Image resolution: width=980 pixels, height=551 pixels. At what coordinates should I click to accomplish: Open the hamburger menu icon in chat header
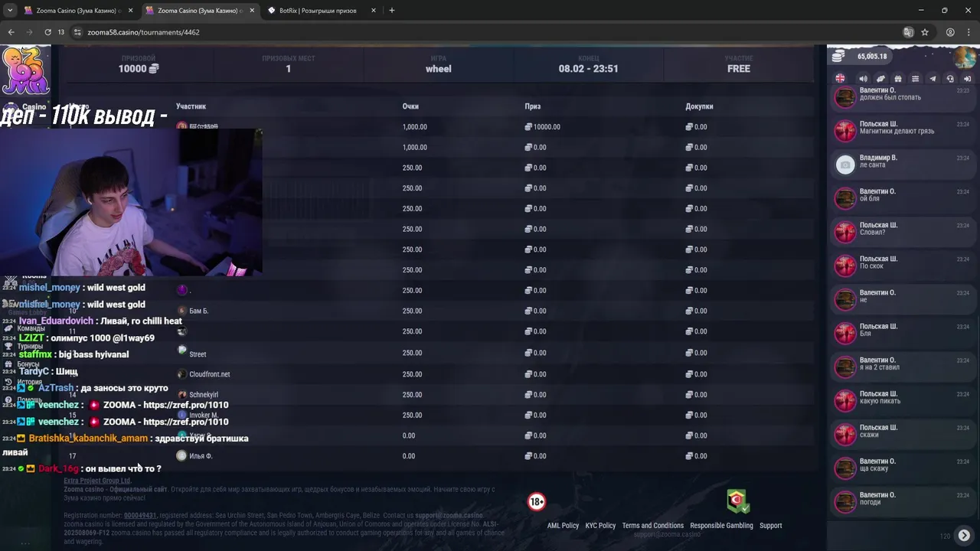915,79
